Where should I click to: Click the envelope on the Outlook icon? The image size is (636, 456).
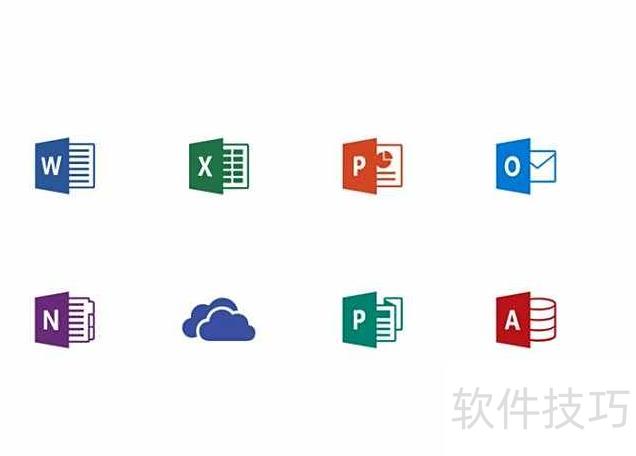click(543, 166)
